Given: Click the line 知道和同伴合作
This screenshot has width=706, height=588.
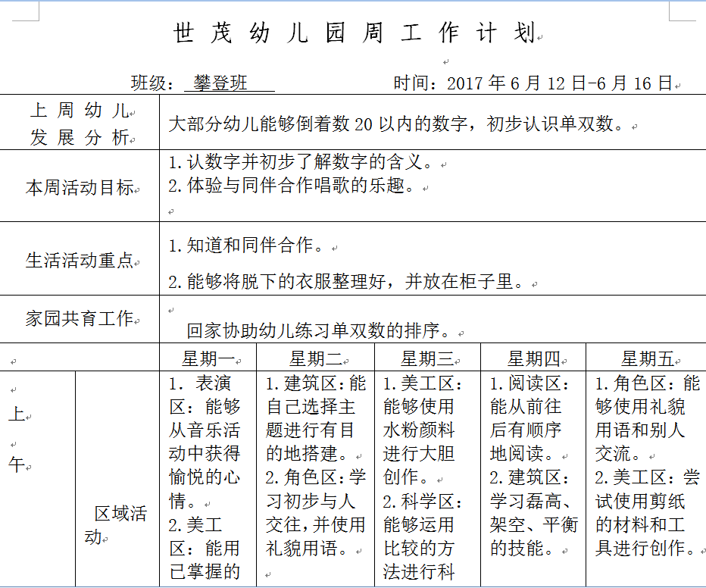Looking at the screenshot, I should [248, 246].
